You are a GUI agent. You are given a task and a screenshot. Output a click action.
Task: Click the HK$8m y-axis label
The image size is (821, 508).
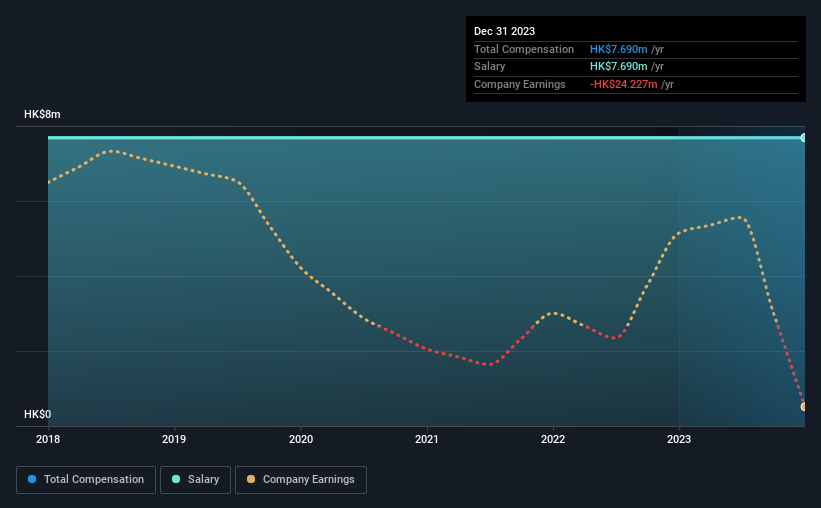click(x=42, y=114)
